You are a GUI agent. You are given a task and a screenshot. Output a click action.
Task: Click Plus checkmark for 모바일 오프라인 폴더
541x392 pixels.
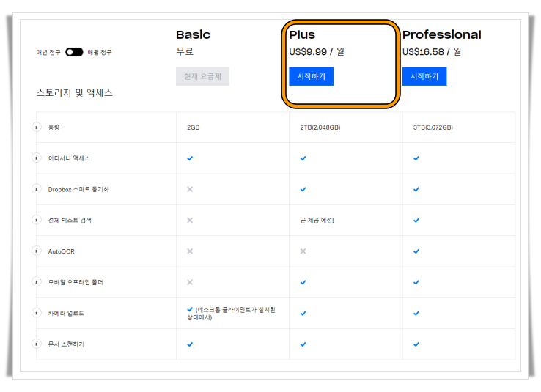click(303, 282)
